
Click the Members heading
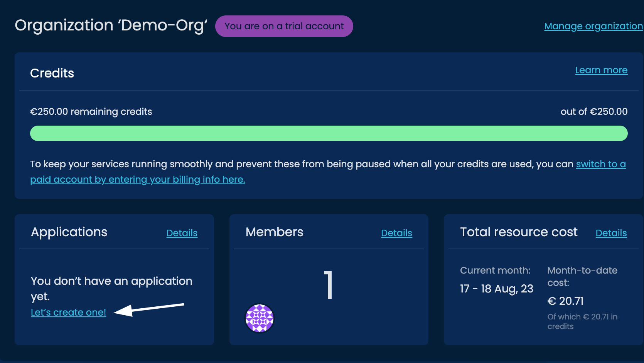click(275, 232)
